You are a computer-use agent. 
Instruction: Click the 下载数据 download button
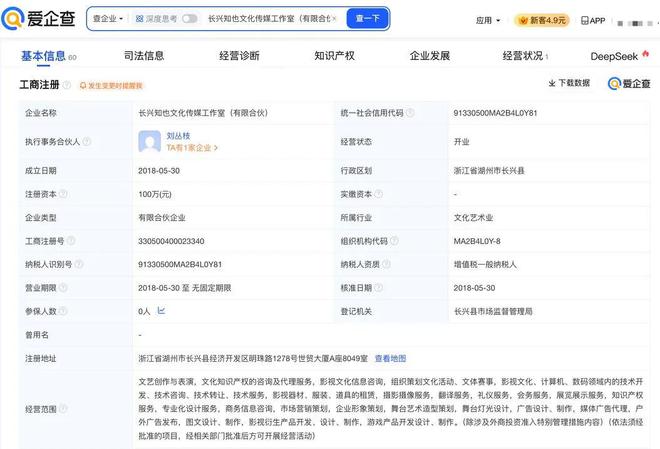(569, 83)
